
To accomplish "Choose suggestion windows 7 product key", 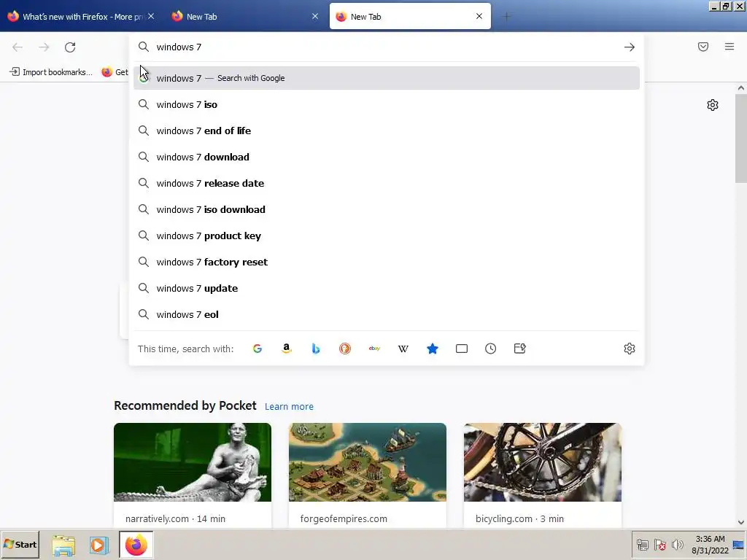I will 387,236.
